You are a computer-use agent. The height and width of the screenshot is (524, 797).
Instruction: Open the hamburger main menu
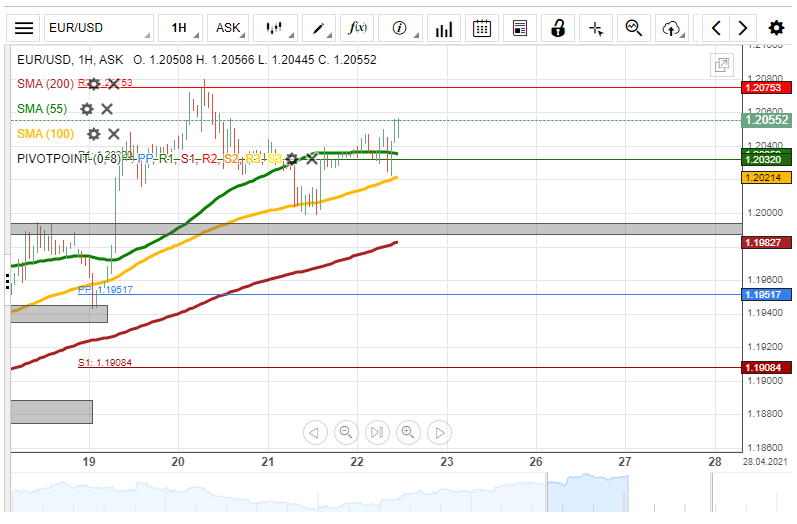coord(24,28)
